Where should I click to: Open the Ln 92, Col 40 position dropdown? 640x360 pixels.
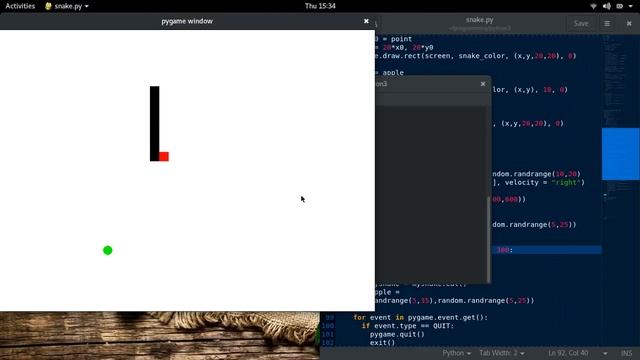coord(577,353)
